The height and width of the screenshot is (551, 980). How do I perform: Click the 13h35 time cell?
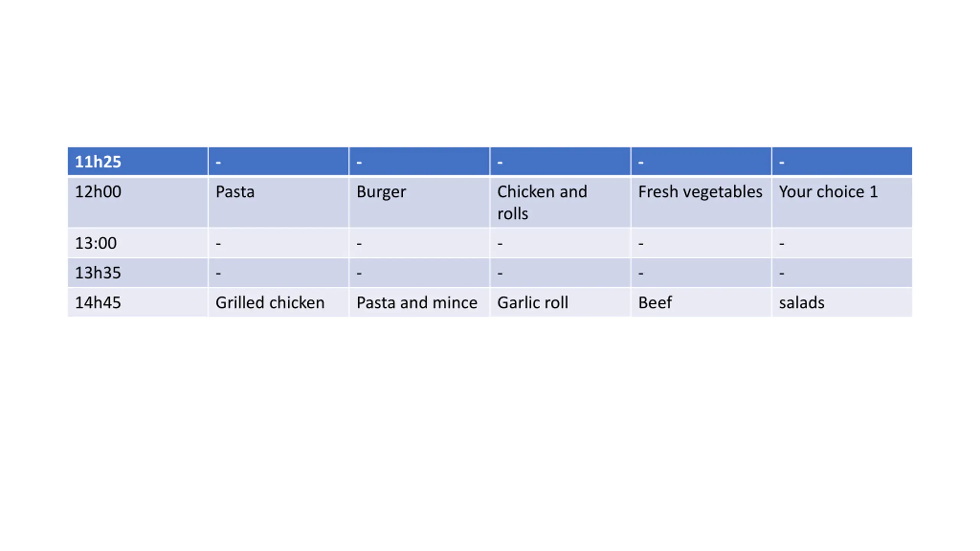(137, 273)
